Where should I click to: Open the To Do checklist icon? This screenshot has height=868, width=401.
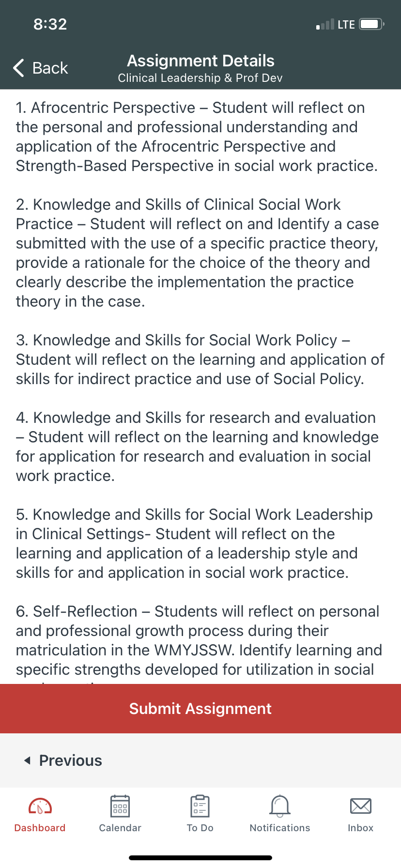pos(200,806)
